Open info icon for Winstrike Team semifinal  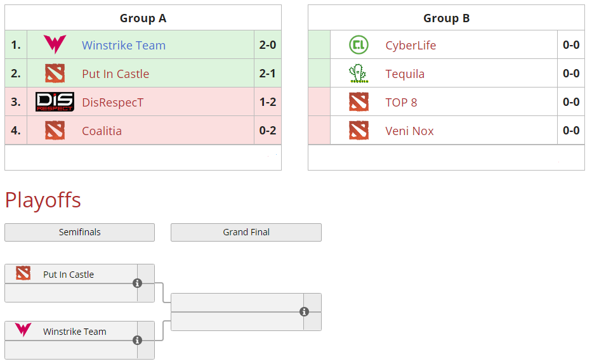(137, 340)
